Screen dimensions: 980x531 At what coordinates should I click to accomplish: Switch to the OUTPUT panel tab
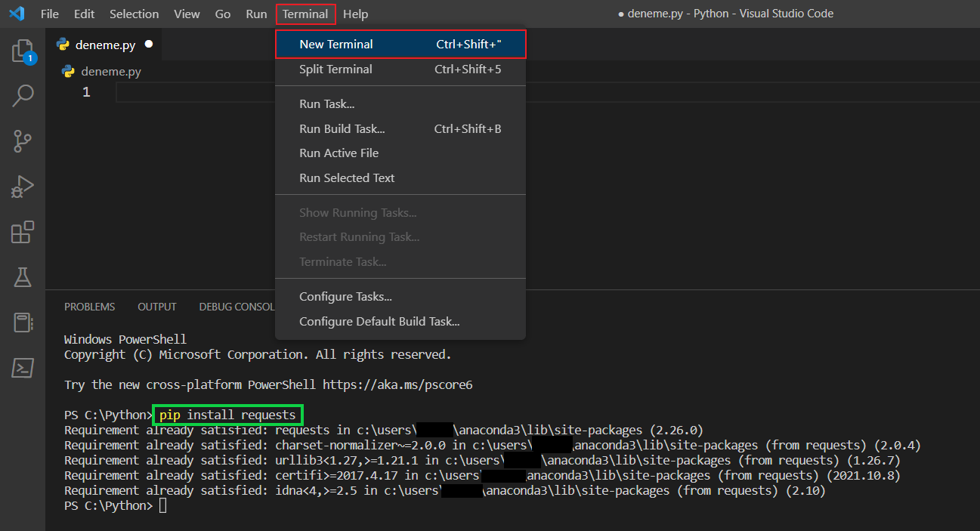point(156,307)
